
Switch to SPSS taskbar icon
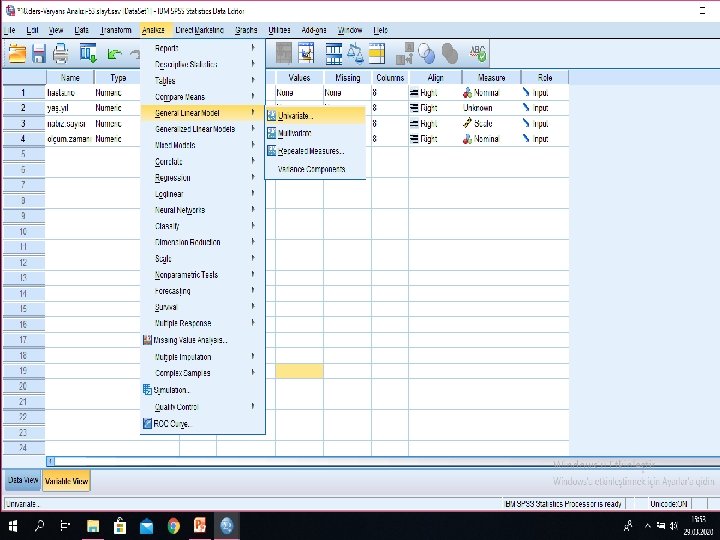[x=226, y=526]
